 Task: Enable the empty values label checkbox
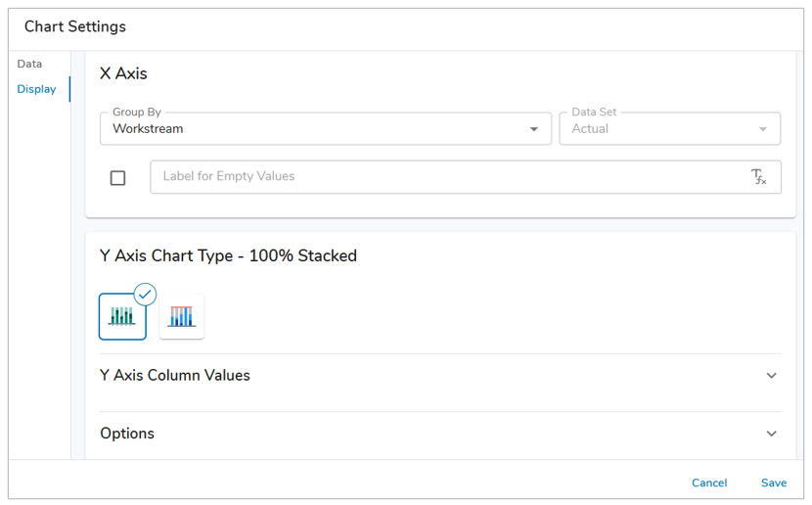118,178
